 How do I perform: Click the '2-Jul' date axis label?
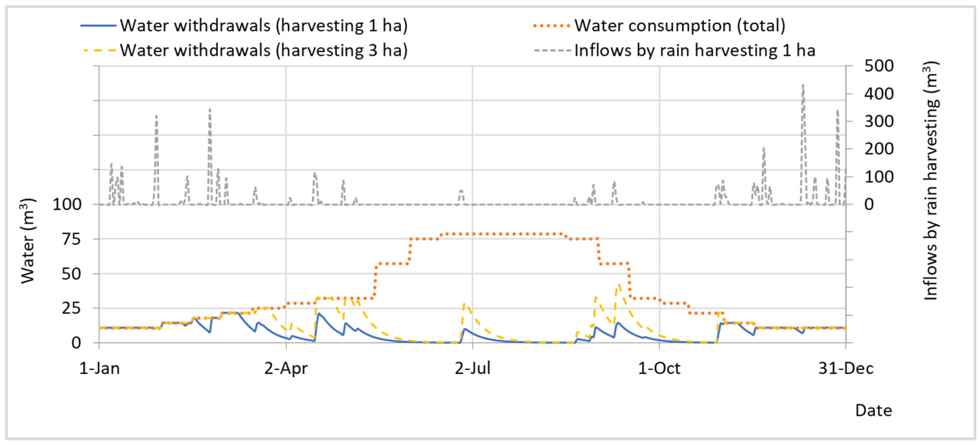click(x=472, y=368)
